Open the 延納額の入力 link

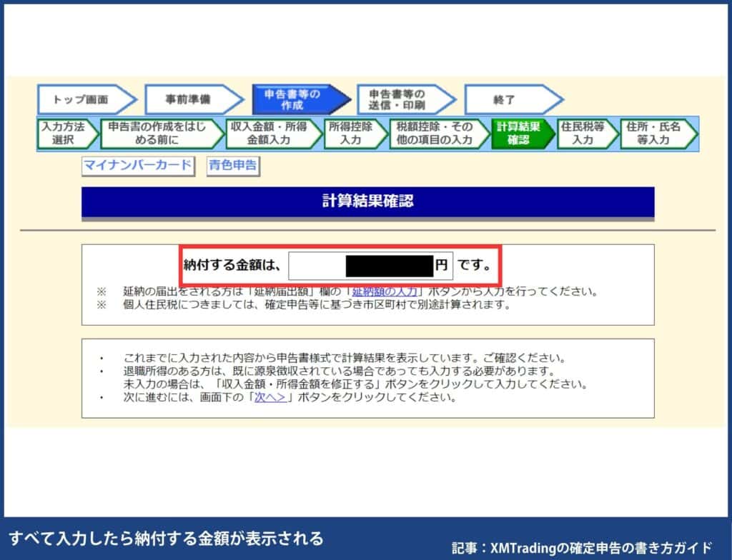tap(385, 291)
